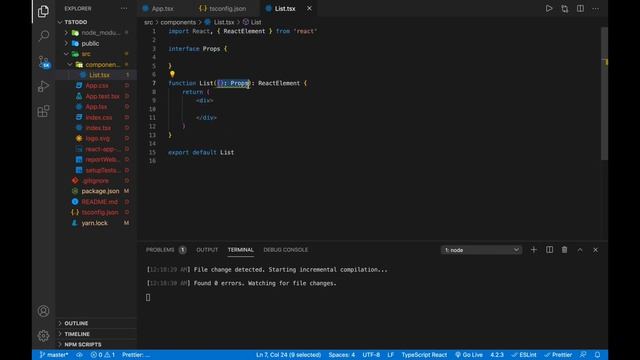Select the TERMINAL panel tab

point(240,250)
